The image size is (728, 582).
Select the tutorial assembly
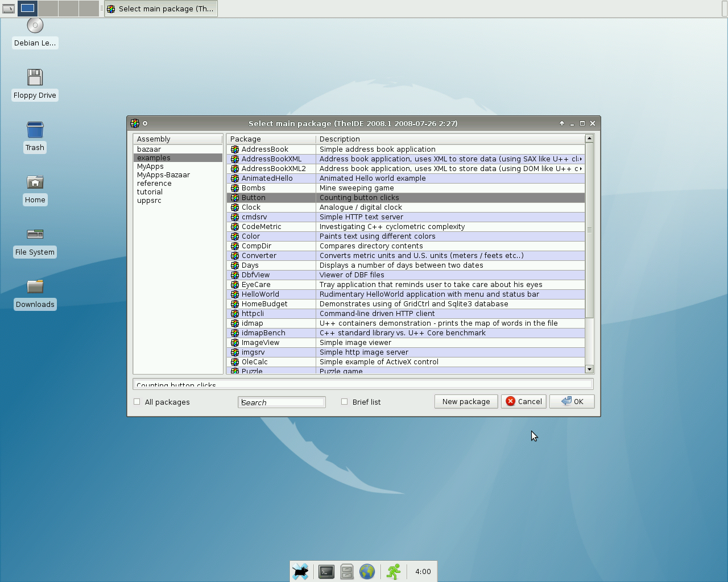pyautogui.click(x=150, y=192)
